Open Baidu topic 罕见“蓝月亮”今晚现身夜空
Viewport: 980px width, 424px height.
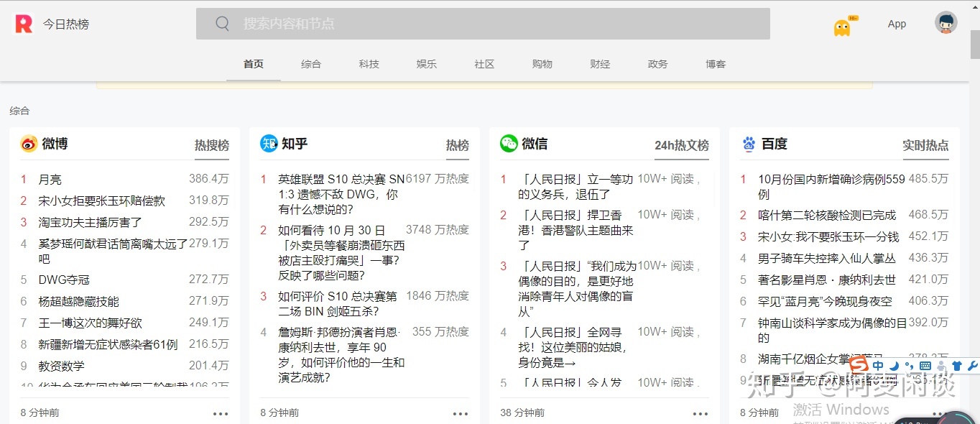coord(825,301)
